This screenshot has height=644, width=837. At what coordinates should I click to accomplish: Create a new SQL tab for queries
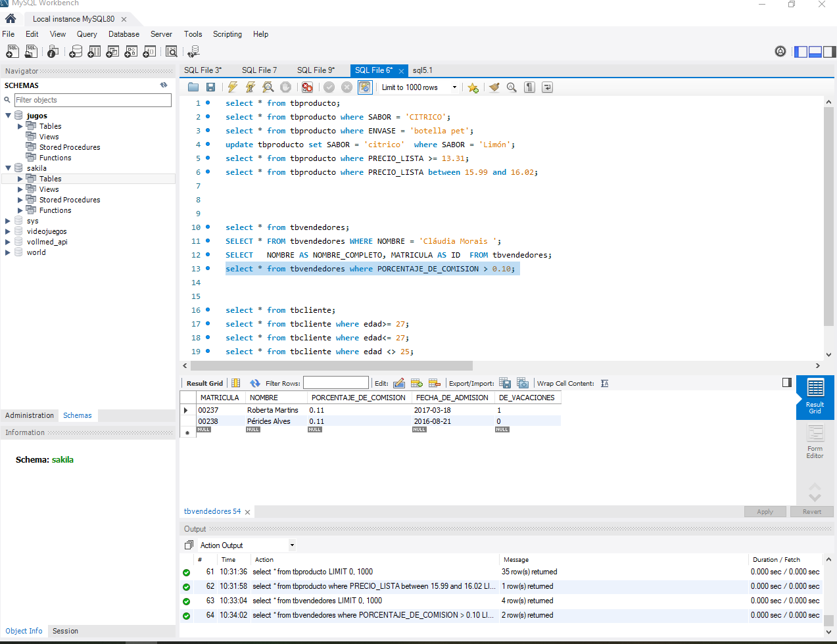12,51
